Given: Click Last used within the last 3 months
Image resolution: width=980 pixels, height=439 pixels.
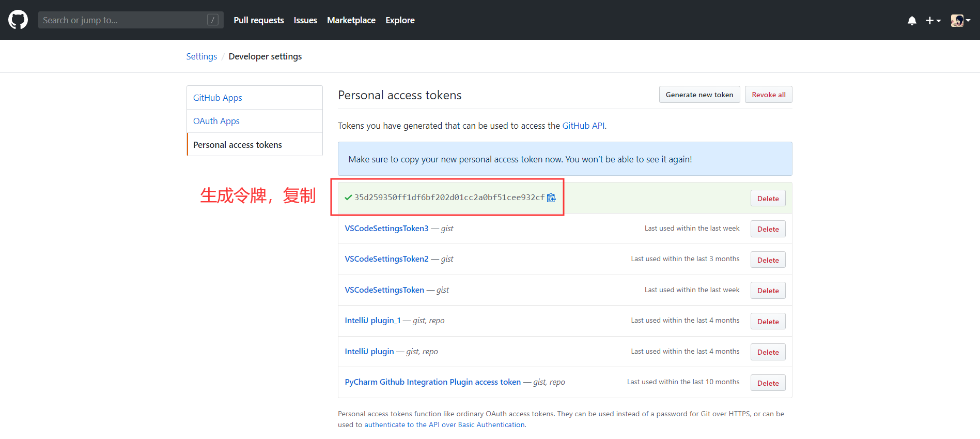Looking at the screenshot, I should click(685, 259).
